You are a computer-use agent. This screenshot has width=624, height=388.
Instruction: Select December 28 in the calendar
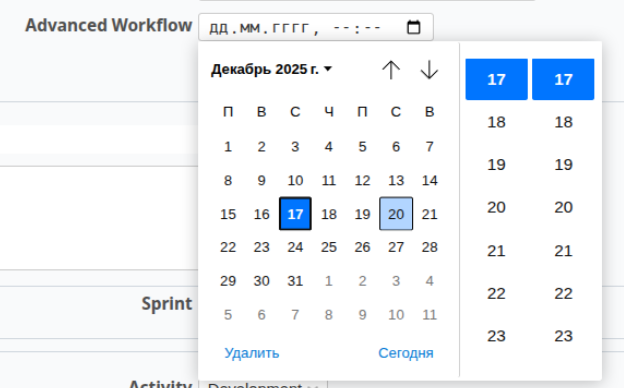429,247
